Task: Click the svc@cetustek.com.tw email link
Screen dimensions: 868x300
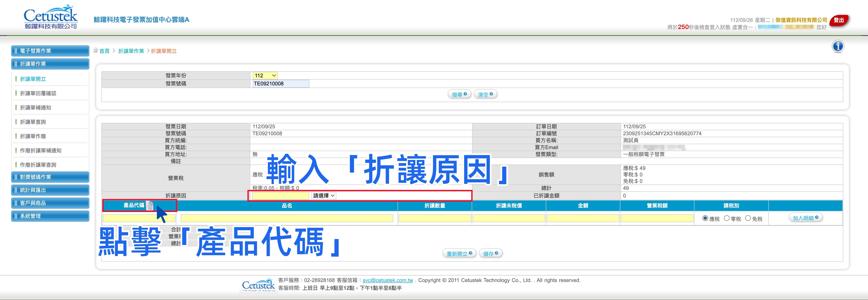Action: point(387,280)
